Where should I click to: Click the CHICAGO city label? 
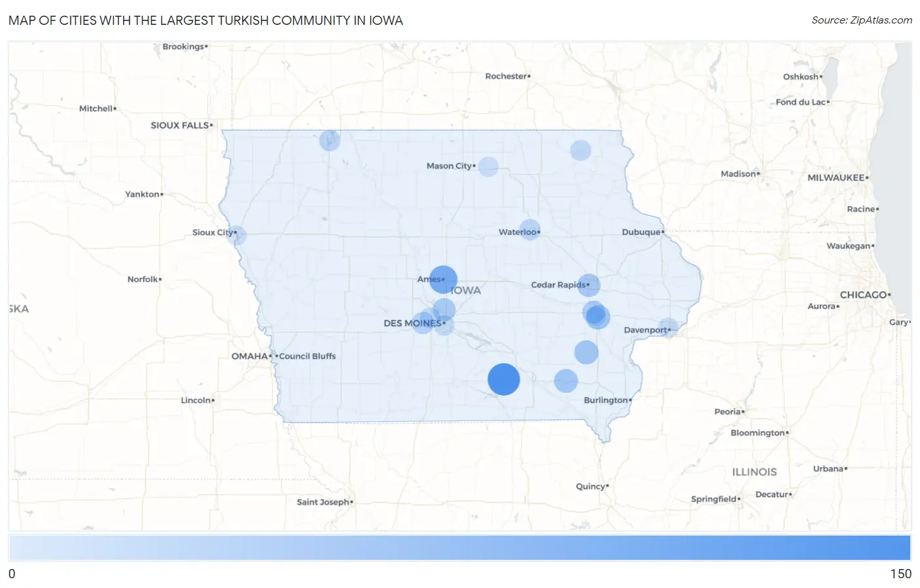pos(863,295)
